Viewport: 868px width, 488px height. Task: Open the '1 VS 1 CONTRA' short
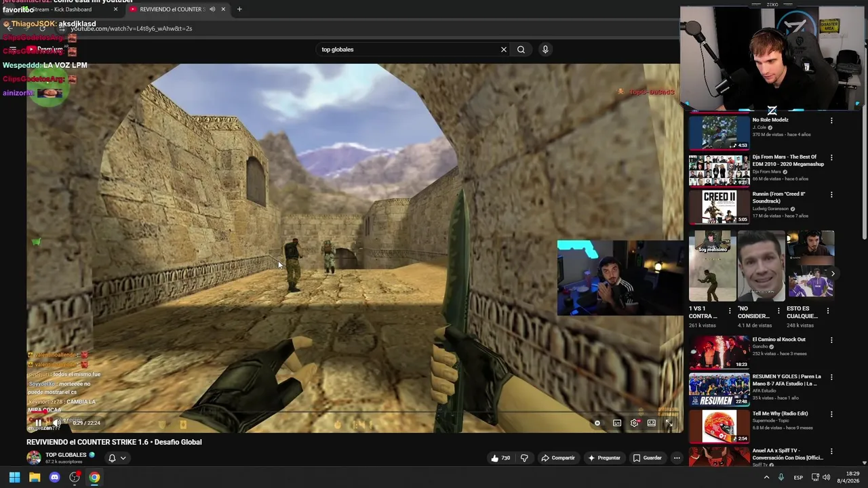pyautogui.click(x=712, y=266)
